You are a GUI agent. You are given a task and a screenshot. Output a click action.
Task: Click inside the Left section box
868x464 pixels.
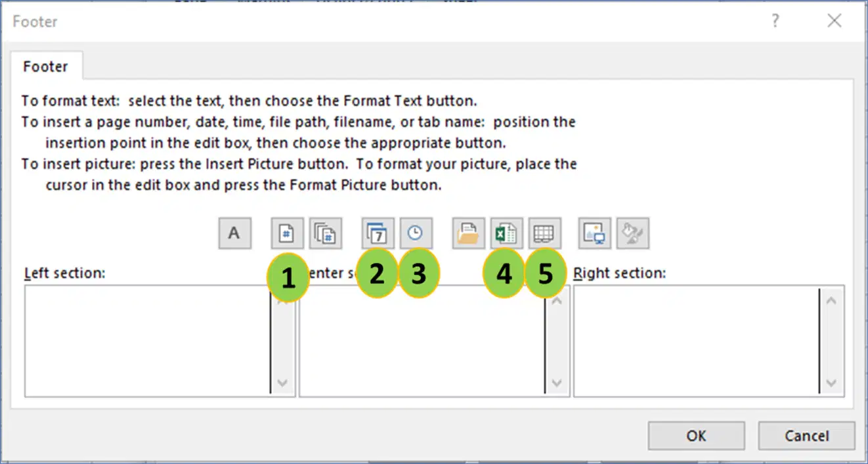tap(147, 340)
